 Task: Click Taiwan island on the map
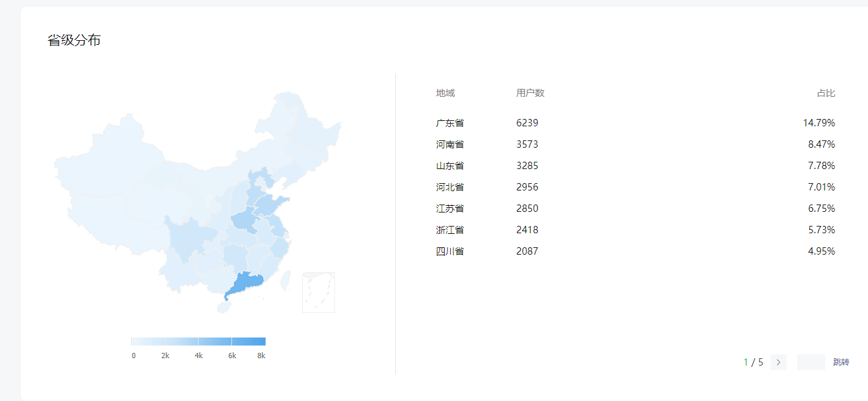pyautogui.click(x=284, y=279)
